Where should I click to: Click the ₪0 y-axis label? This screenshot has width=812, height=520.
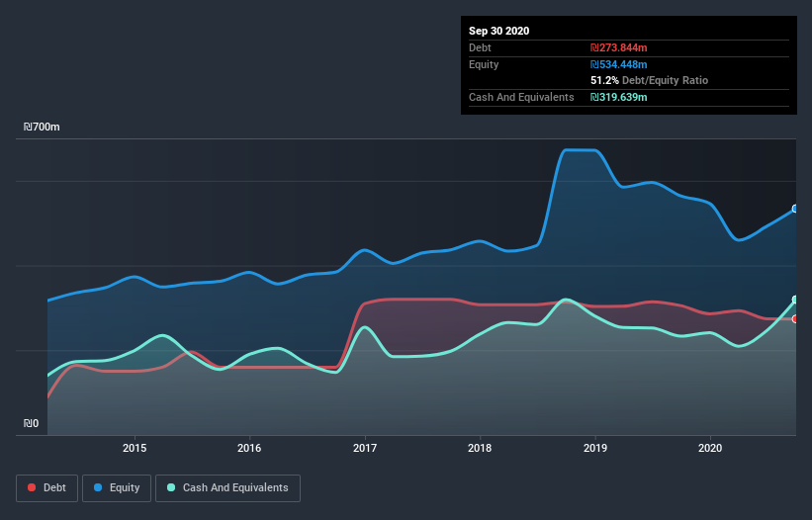(x=31, y=423)
